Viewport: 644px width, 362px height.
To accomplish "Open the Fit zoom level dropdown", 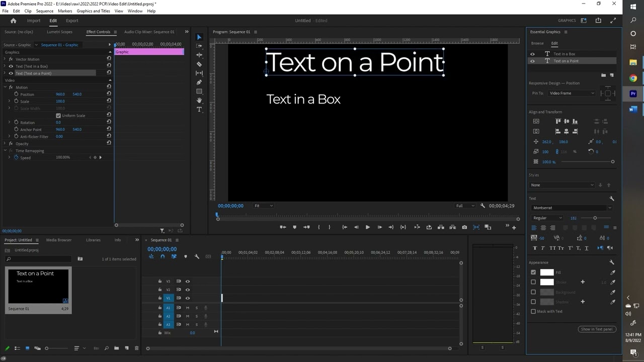I will pos(263,206).
